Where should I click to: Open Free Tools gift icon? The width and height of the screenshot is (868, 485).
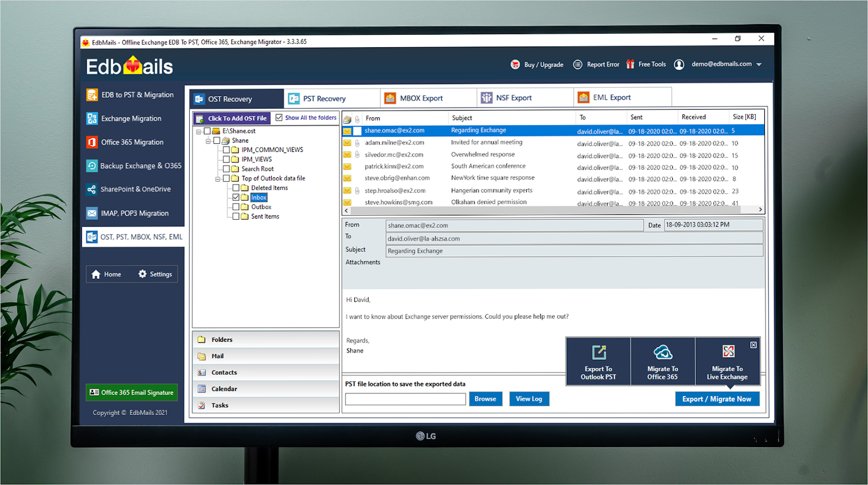tap(630, 64)
